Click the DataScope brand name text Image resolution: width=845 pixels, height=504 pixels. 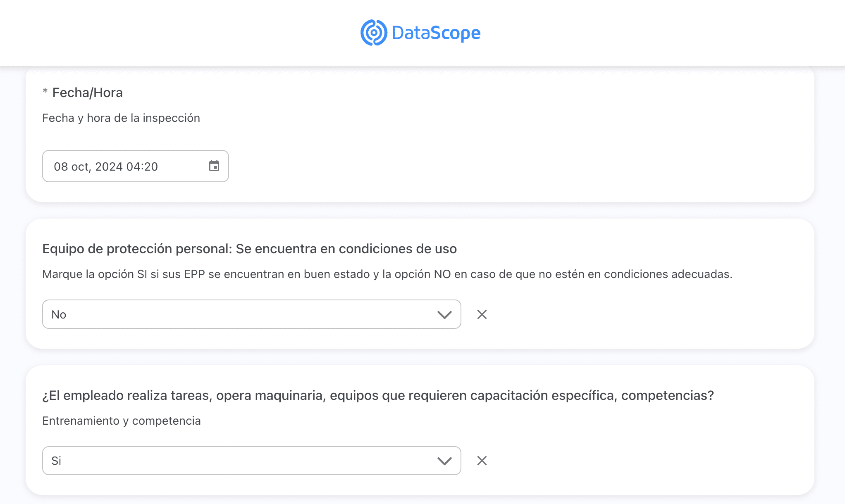point(436,33)
